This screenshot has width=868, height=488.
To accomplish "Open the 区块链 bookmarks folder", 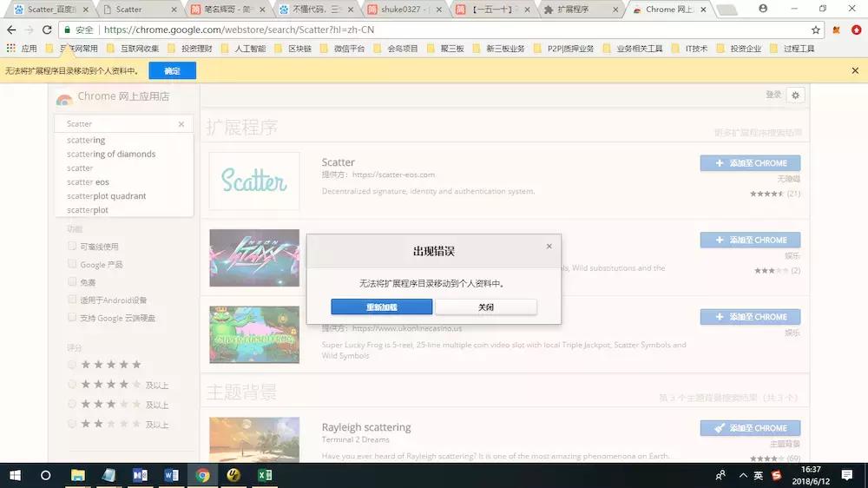I will [x=294, y=49].
